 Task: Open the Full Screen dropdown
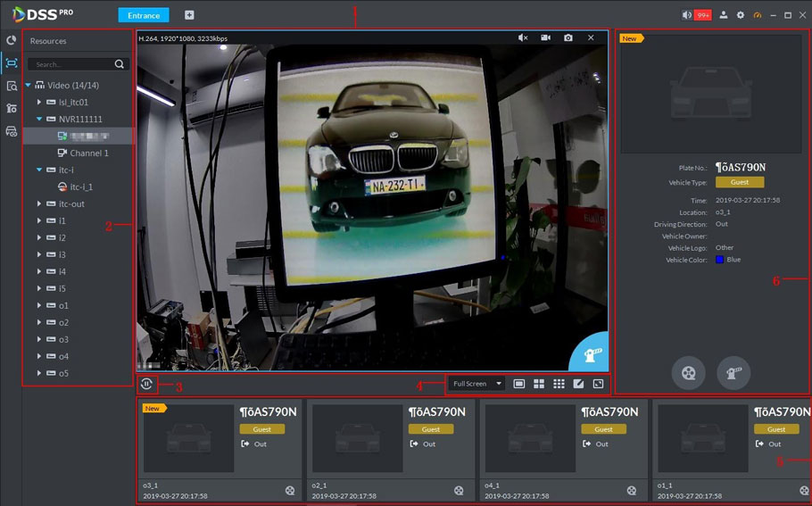pos(476,384)
